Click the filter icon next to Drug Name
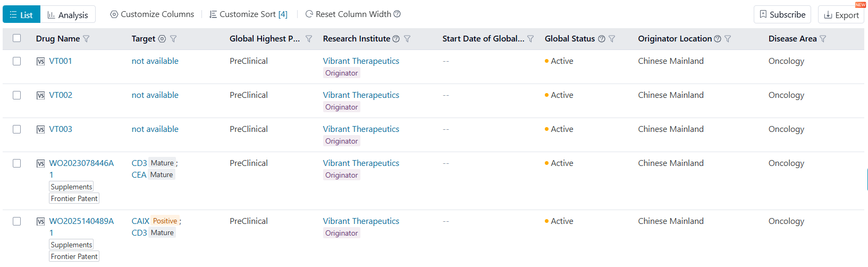The height and width of the screenshot is (267, 868). [87, 39]
